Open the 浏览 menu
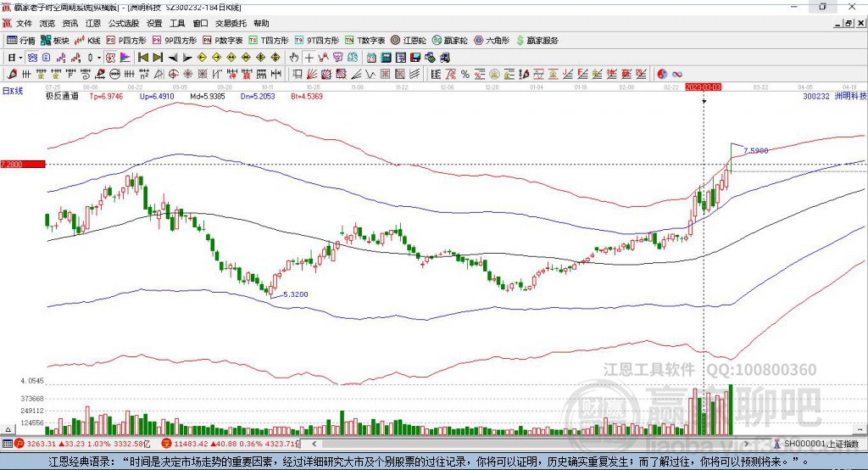The width and height of the screenshot is (868, 470). coord(47,23)
